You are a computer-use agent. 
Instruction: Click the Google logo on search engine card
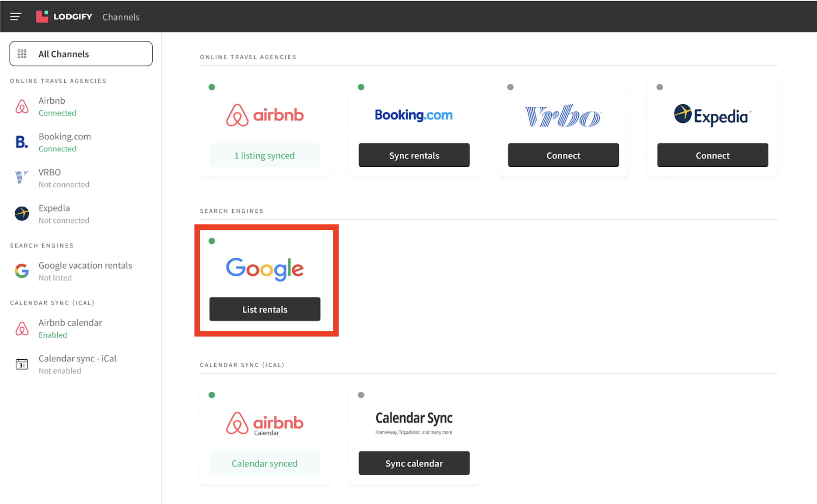click(265, 269)
